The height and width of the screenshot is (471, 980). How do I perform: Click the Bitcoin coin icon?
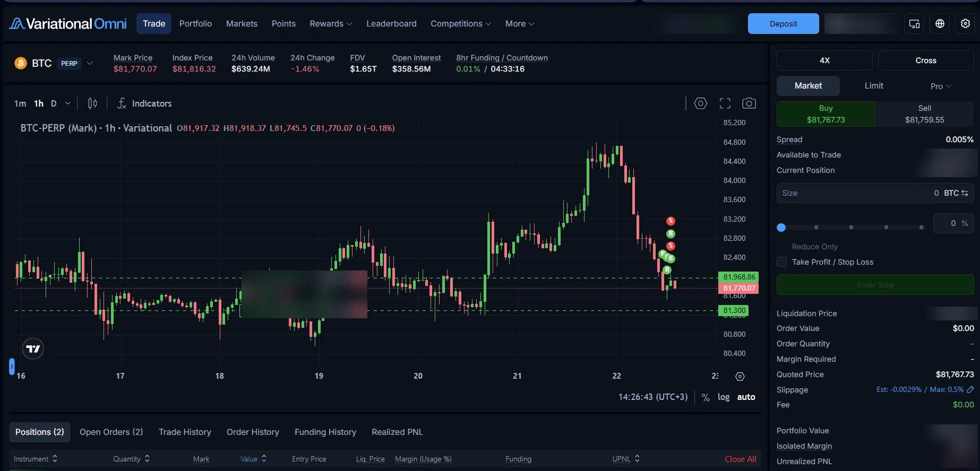[21, 64]
